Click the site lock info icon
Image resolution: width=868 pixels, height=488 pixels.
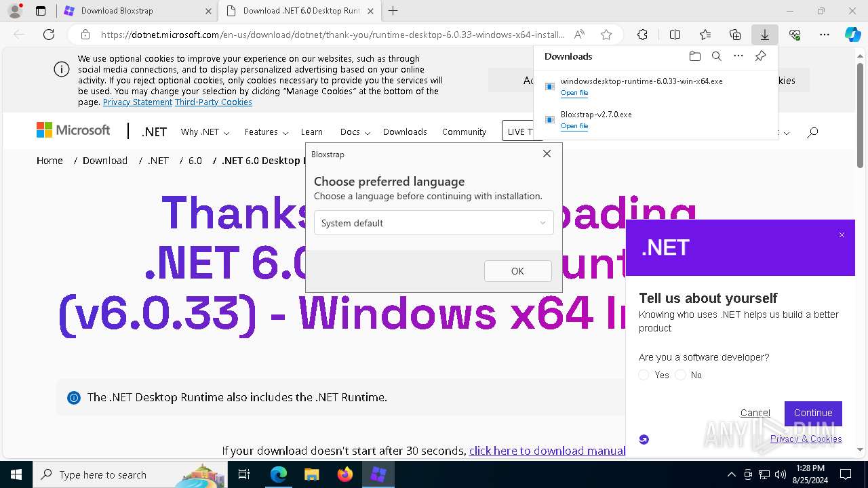tap(85, 35)
